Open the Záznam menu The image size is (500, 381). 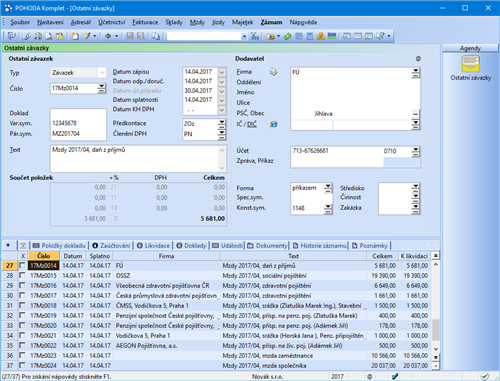[x=271, y=22]
